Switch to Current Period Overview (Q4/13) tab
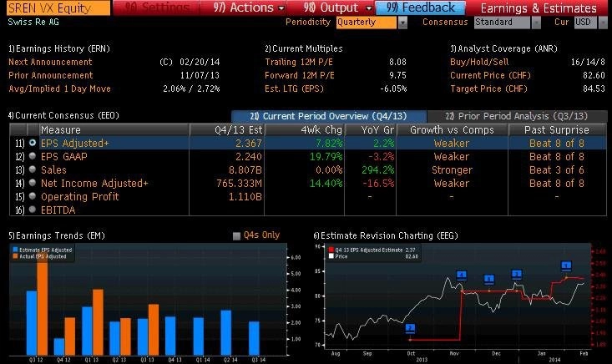The height and width of the screenshot is (364, 612). point(329,116)
